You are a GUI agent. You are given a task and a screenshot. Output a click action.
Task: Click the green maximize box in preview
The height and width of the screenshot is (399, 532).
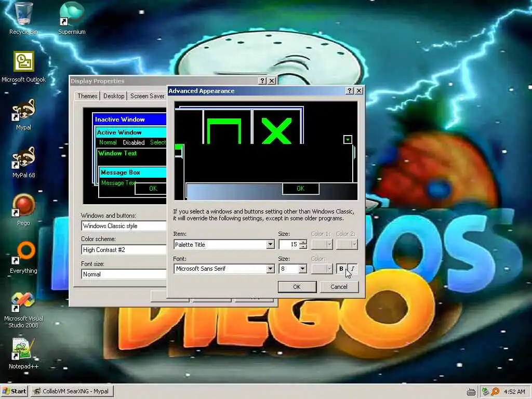tap(224, 131)
